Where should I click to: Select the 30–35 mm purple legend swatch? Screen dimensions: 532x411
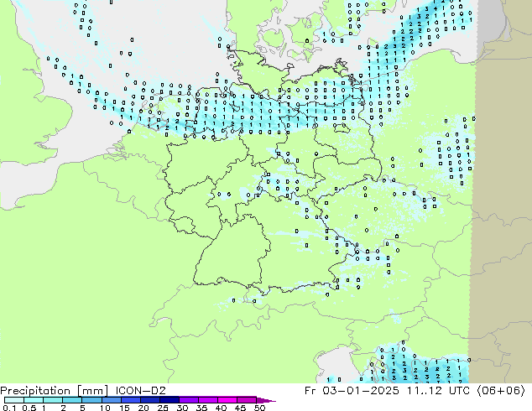(x=188, y=400)
